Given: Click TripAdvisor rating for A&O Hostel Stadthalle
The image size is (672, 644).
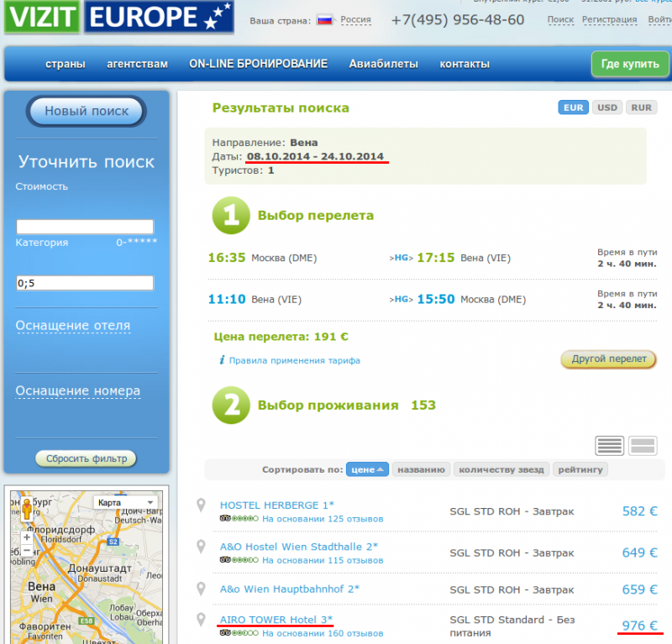Looking at the screenshot, I should click(239, 560).
